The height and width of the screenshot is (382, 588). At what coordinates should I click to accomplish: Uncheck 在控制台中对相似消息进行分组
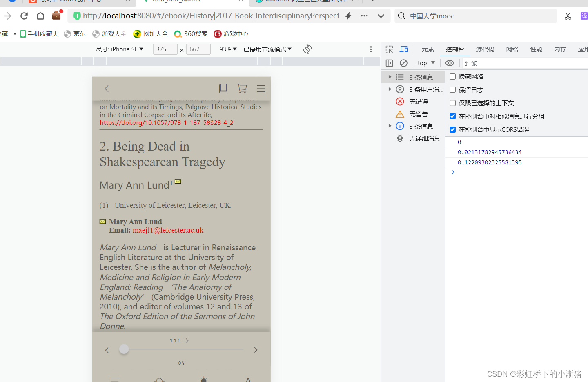(x=452, y=116)
